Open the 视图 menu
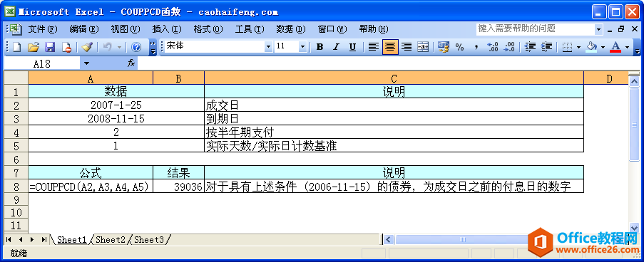644x262 pixels. point(126,29)
